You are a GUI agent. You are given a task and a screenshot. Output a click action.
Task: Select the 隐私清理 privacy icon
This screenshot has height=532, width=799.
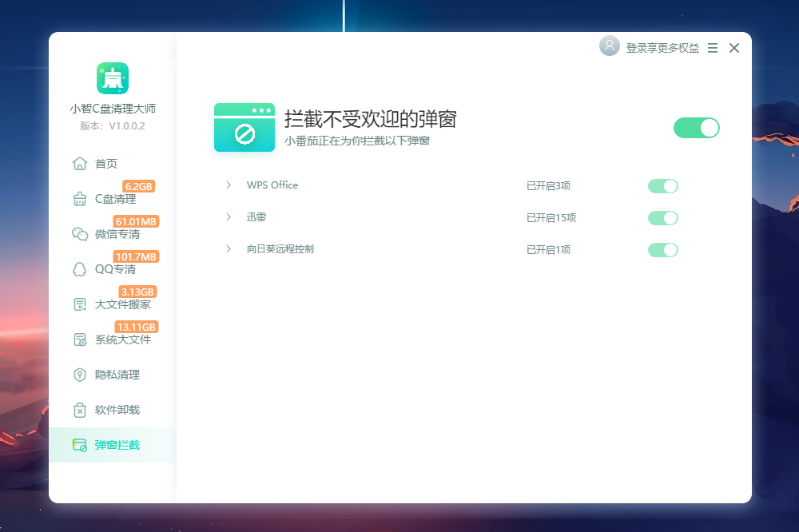tap(80, 375)
